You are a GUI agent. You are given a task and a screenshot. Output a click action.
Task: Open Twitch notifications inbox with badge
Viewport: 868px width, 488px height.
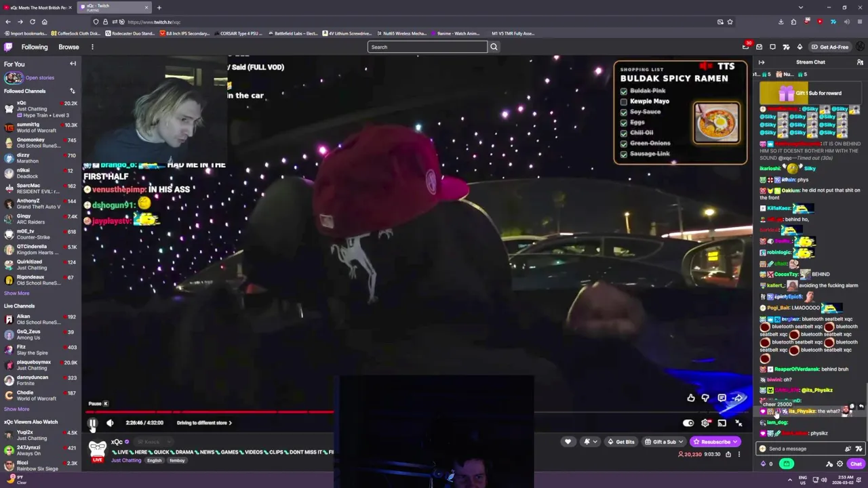746,47
